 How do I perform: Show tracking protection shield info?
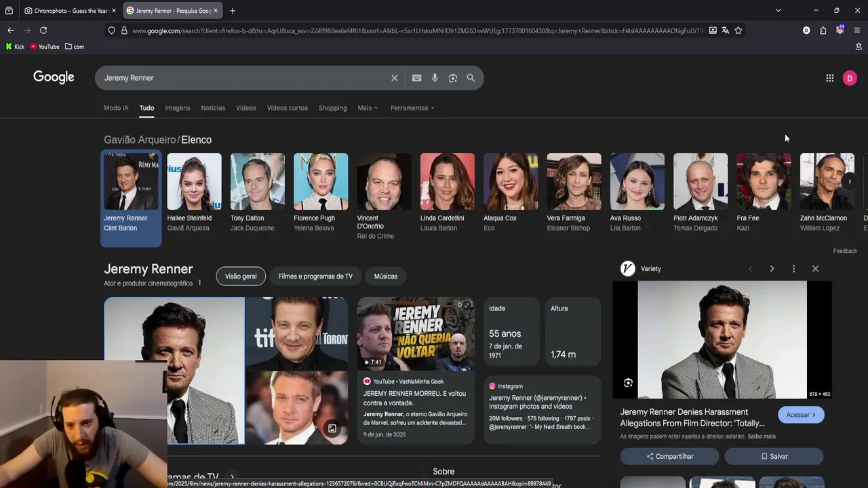111,30
